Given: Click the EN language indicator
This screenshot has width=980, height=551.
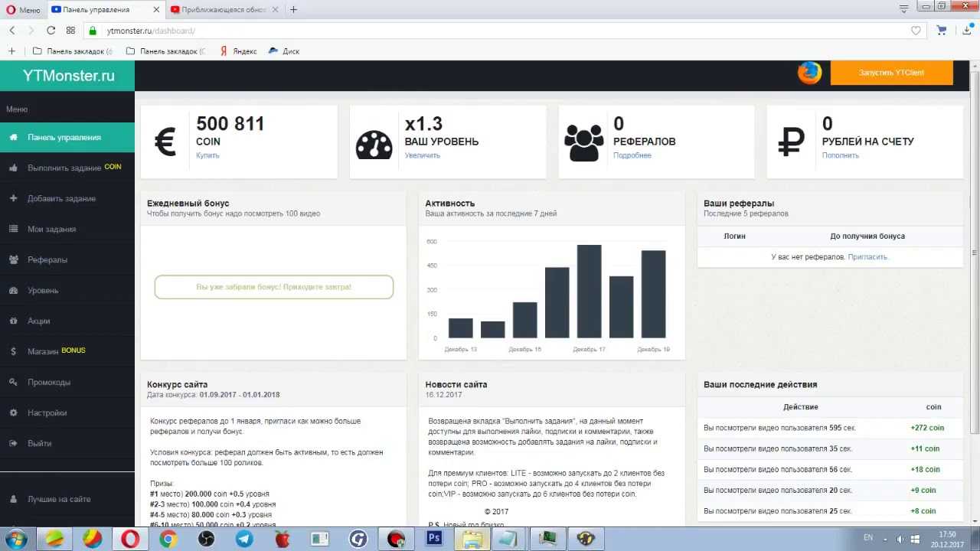Looking at the screenshot, I should (867, 537).
